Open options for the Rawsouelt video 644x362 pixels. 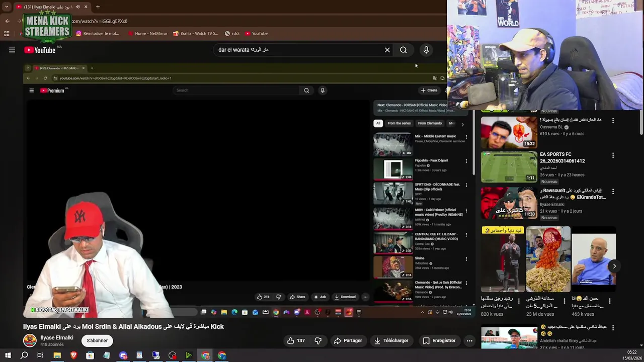click(x=613, y=191)
